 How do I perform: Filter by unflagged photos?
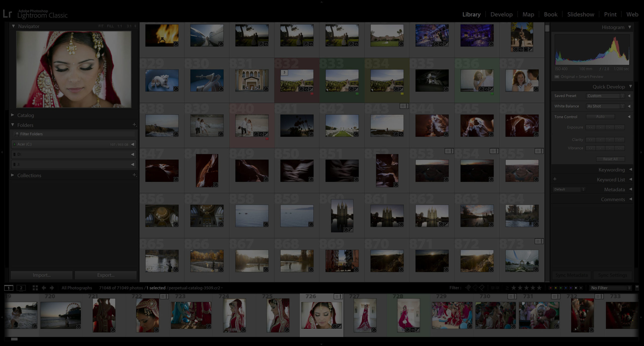475,288
